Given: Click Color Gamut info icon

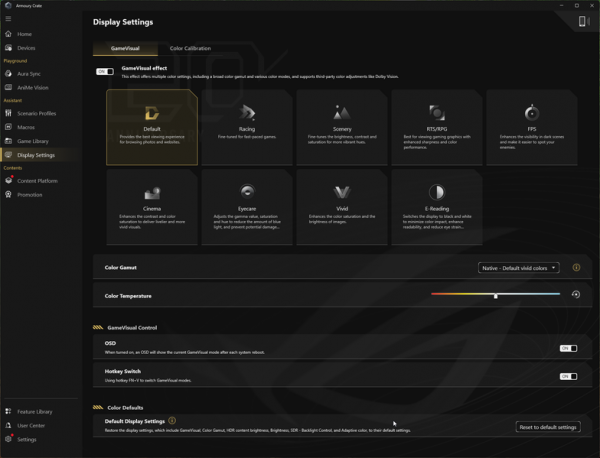Looking at the screenshot, I should (576, 267).
